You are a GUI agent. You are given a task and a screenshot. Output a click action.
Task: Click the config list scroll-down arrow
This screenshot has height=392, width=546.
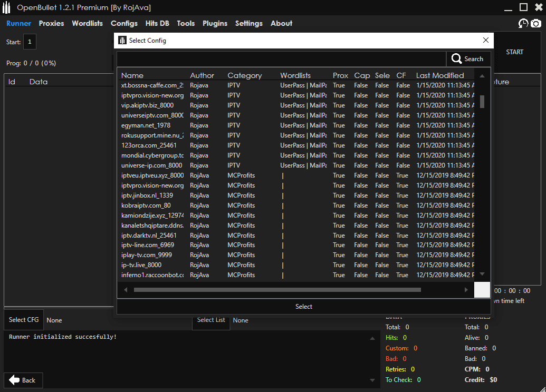(482, 274)
